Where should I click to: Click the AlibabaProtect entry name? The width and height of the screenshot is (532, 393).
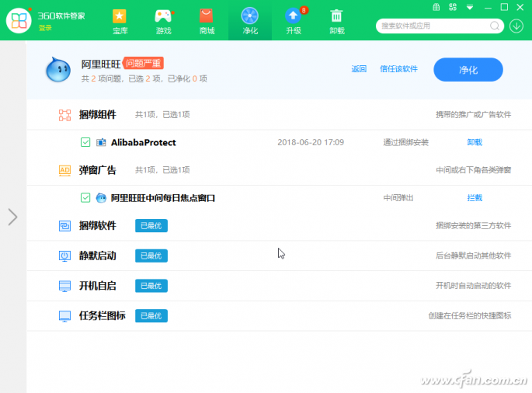pos(144,142)
